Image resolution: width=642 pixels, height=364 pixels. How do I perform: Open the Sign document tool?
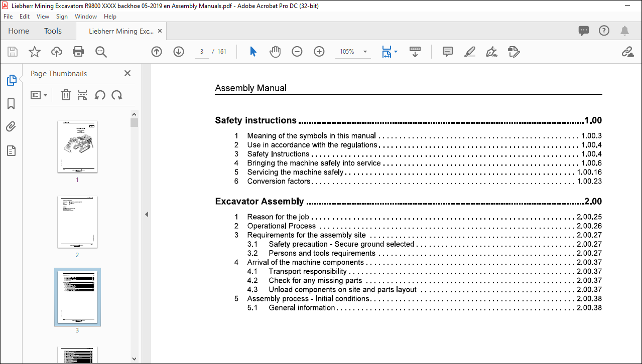point(491,52)
